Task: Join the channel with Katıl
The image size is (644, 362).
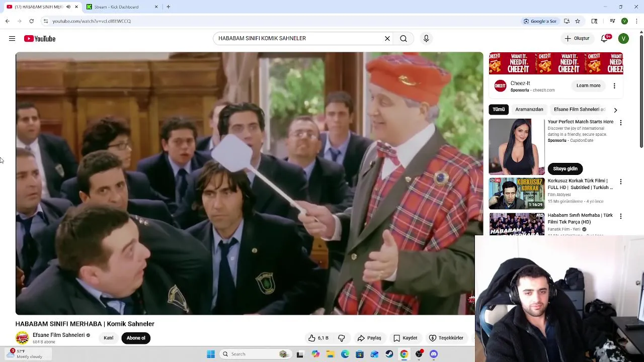Action: [108, 338]
